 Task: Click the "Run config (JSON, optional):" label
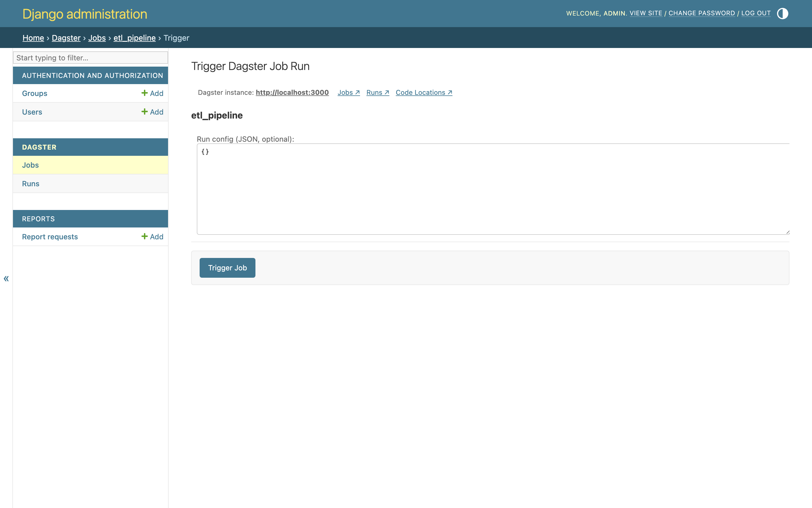[x=245, y=139]
